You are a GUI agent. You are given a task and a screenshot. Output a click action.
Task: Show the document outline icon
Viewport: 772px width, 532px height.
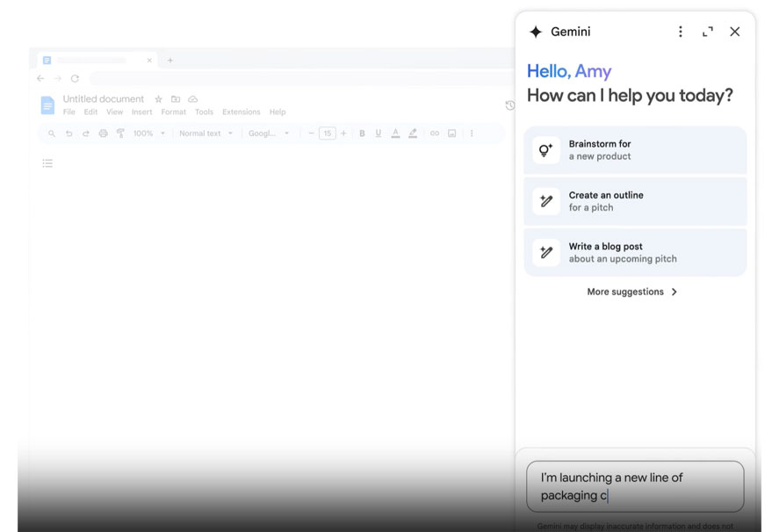[x=47, y=163]
